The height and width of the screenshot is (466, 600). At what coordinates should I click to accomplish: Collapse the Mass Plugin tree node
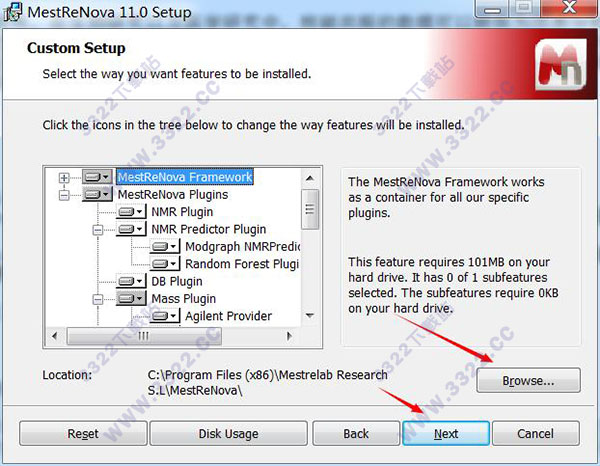[98, 299]
